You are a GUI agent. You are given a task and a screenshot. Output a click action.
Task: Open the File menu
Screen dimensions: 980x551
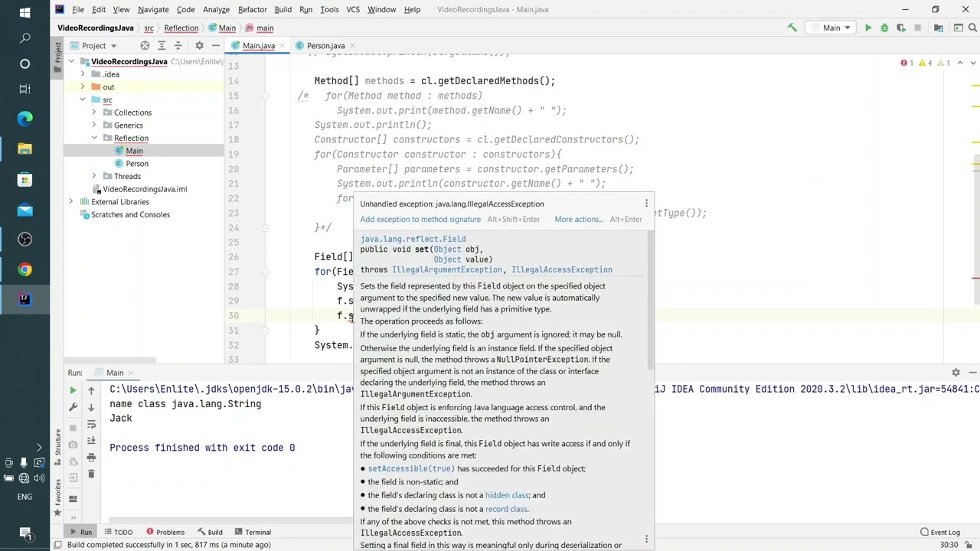tap(78, 9)
